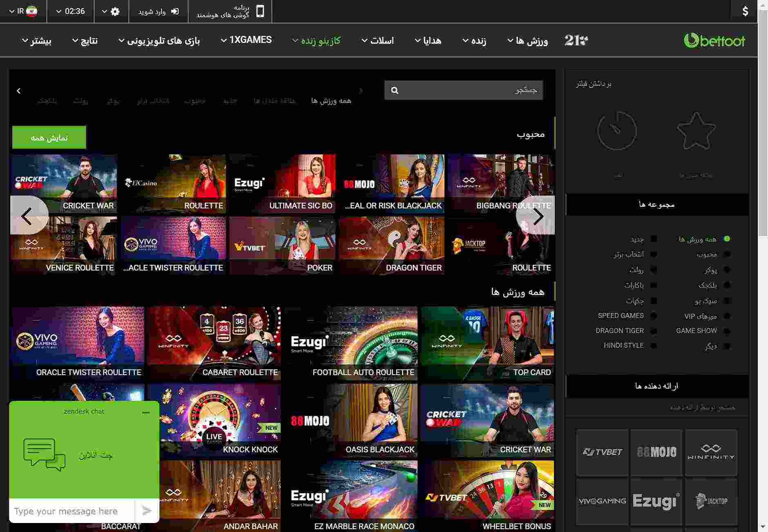Click the clock history icon in sidebar

[x=617, y=131]
